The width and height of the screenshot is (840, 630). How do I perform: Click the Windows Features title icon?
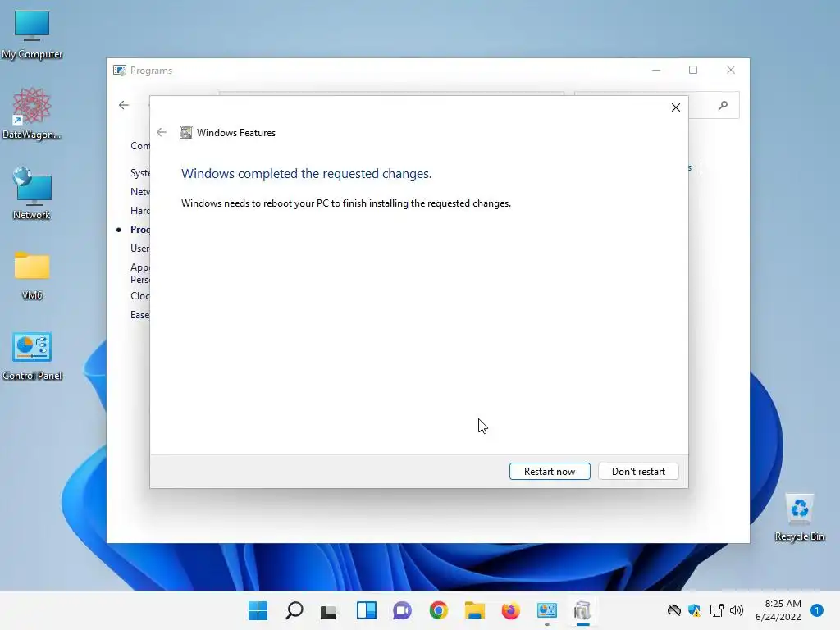[x=185, y=132]
